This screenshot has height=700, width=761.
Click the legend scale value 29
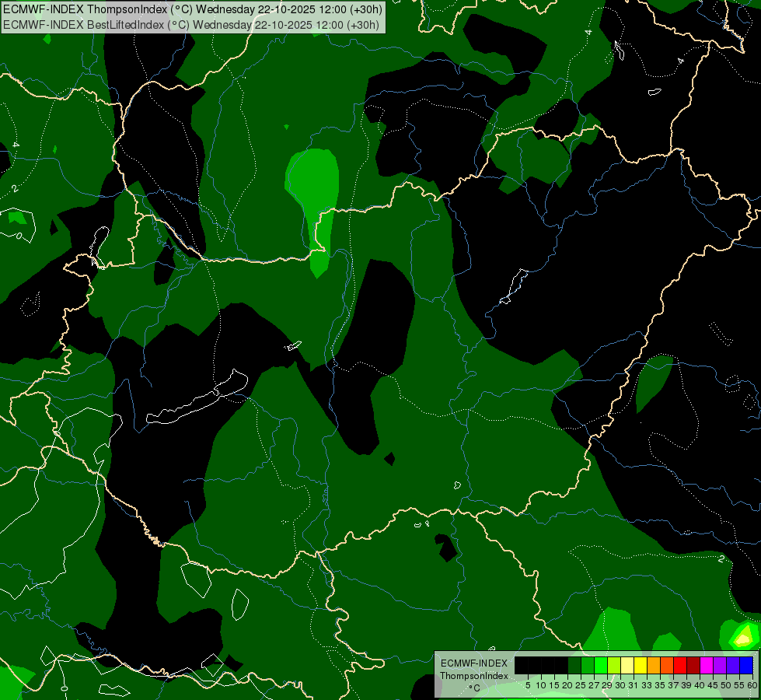(x=607, y=685)
